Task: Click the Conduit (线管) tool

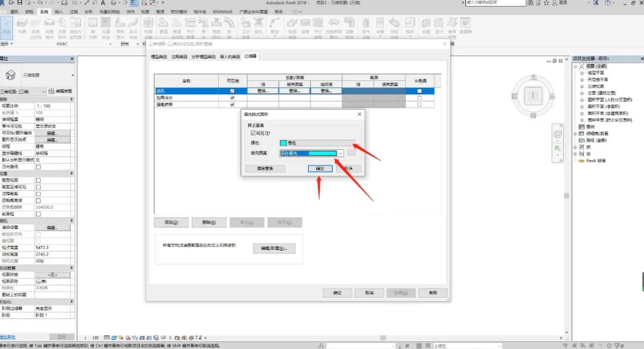Action: coord(305,25)
